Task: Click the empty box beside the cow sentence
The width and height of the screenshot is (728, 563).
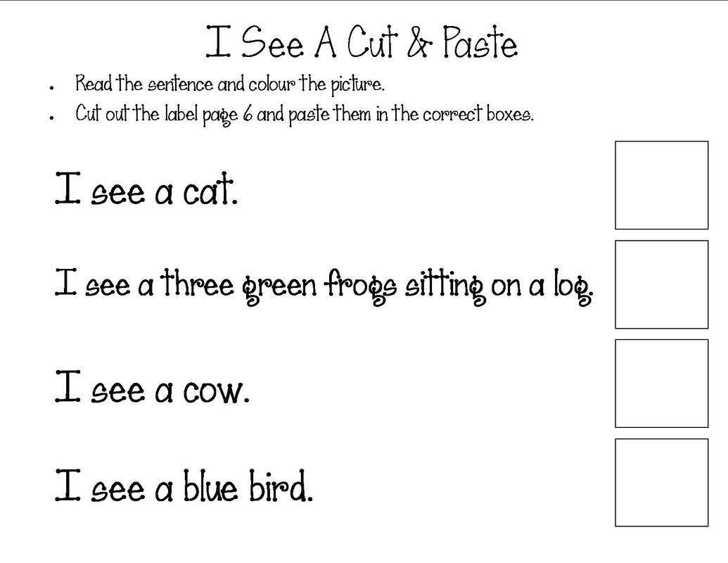Action: 661,384
